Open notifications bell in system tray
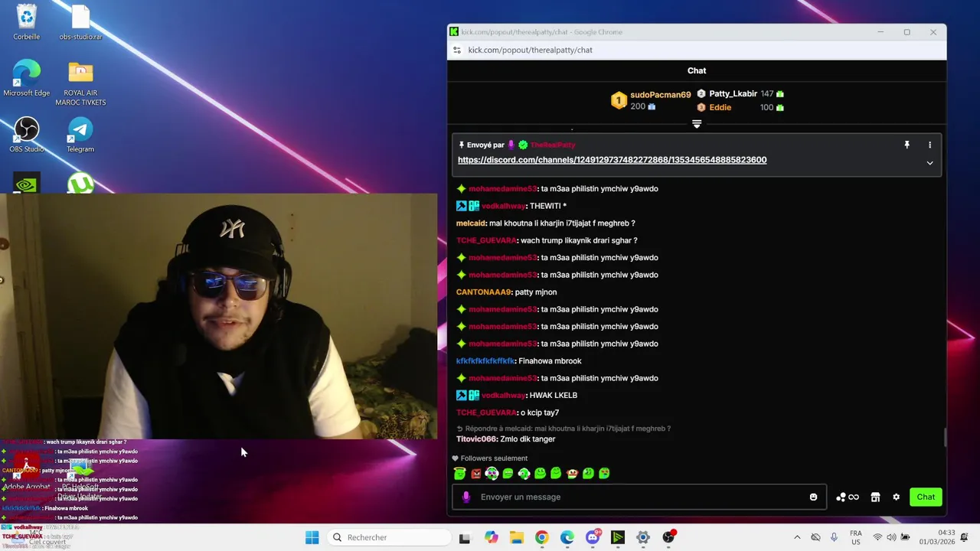 pos(964,537)
